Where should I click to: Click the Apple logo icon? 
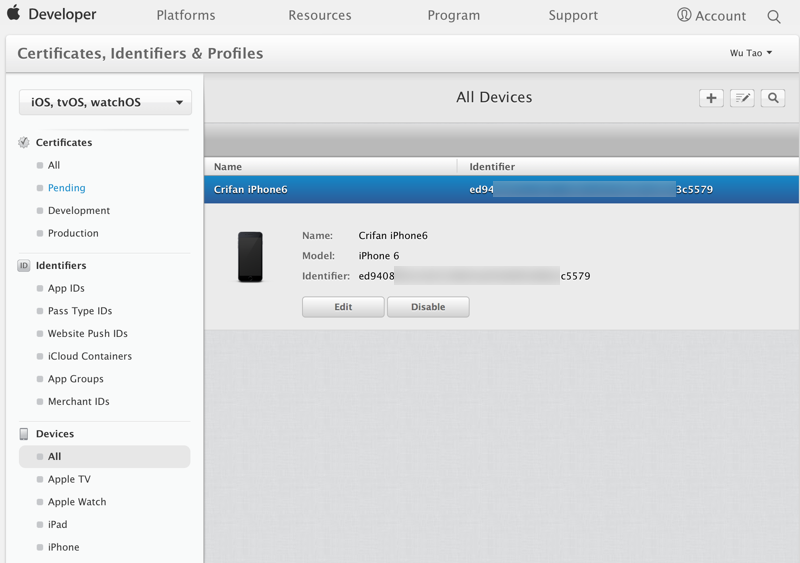click(14, 13)
